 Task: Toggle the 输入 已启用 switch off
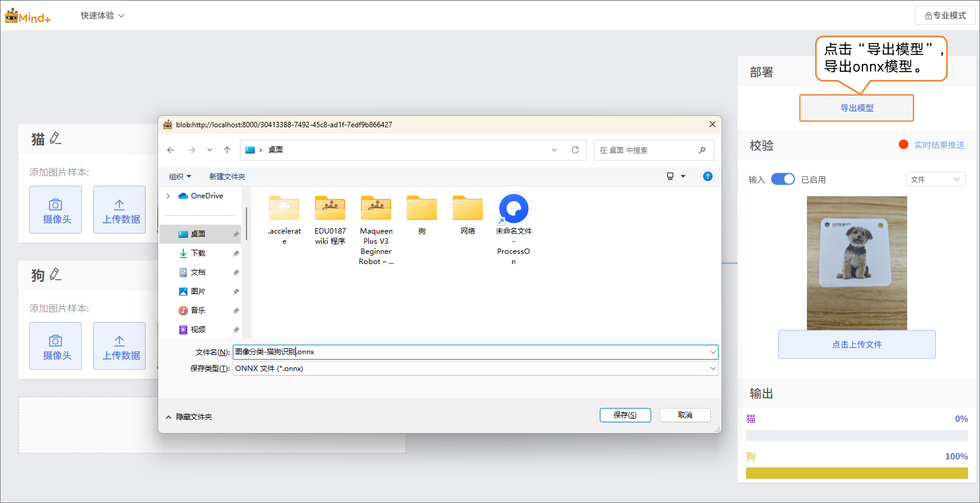pyautogui.click(x=782, y=179)
